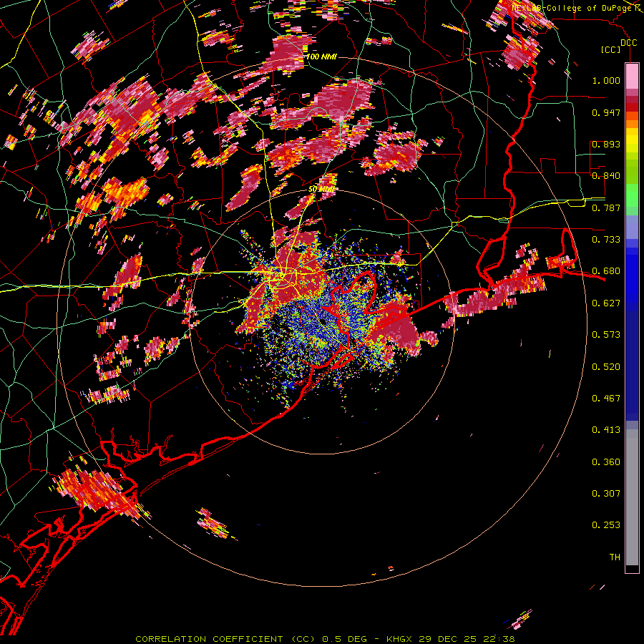The image size is (644, 644).
Task: Click the 0.307 legend value
Action: coord(606,493)
